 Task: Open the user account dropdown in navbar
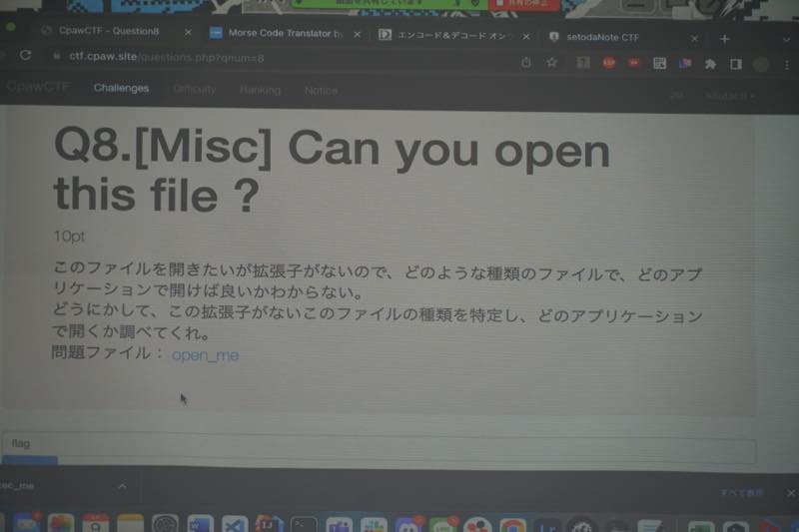tap(729, 95)
